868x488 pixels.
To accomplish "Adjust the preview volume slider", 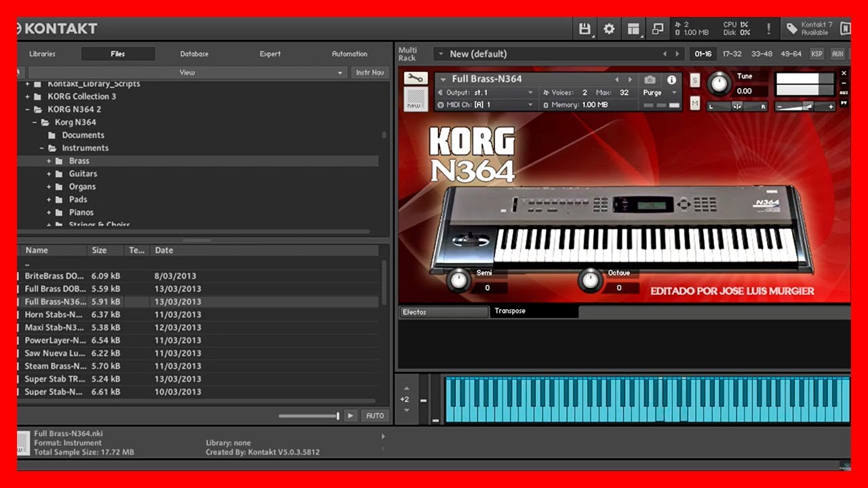I will [309, 415].
